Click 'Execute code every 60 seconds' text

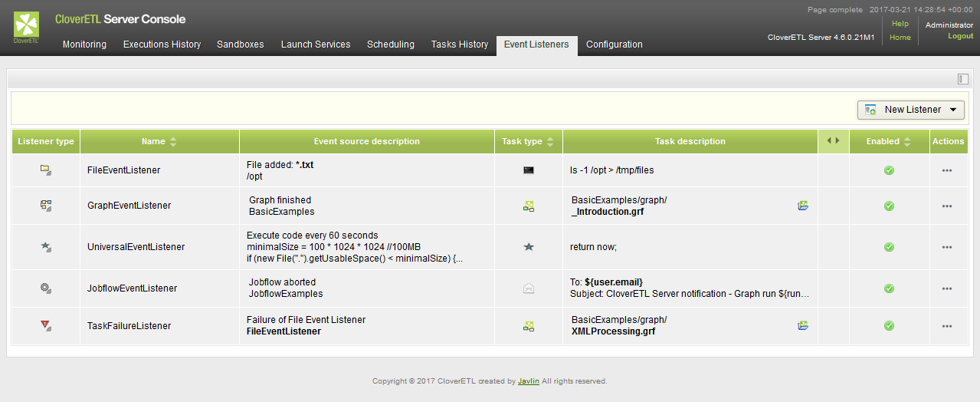[313, 236]
